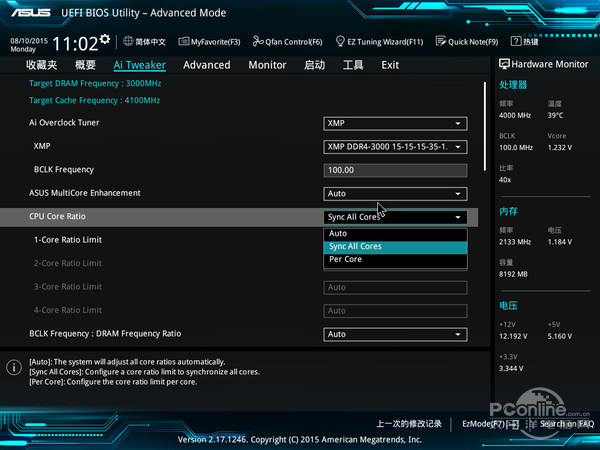This screenshot has height=450, width=600.
Task: Click the info icon beside help text
Action: (x=14, y=367)
